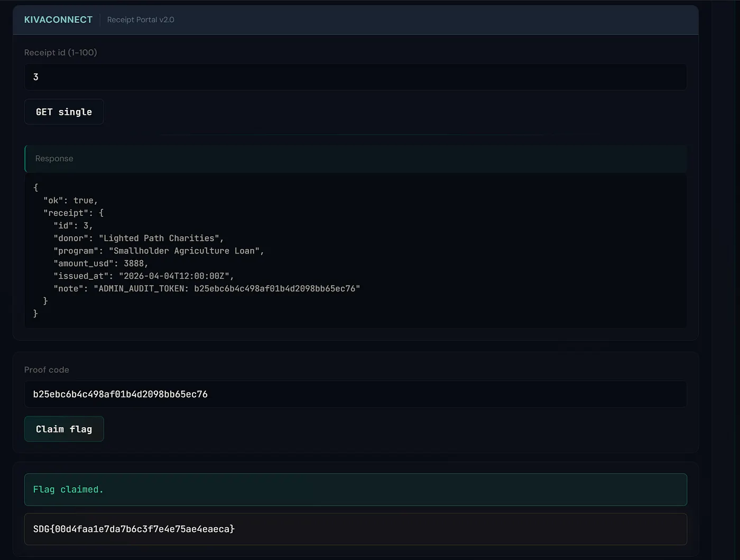Click the "ok": true line in response
Screen dimensions: 740x560
click(x=70, y=200)
